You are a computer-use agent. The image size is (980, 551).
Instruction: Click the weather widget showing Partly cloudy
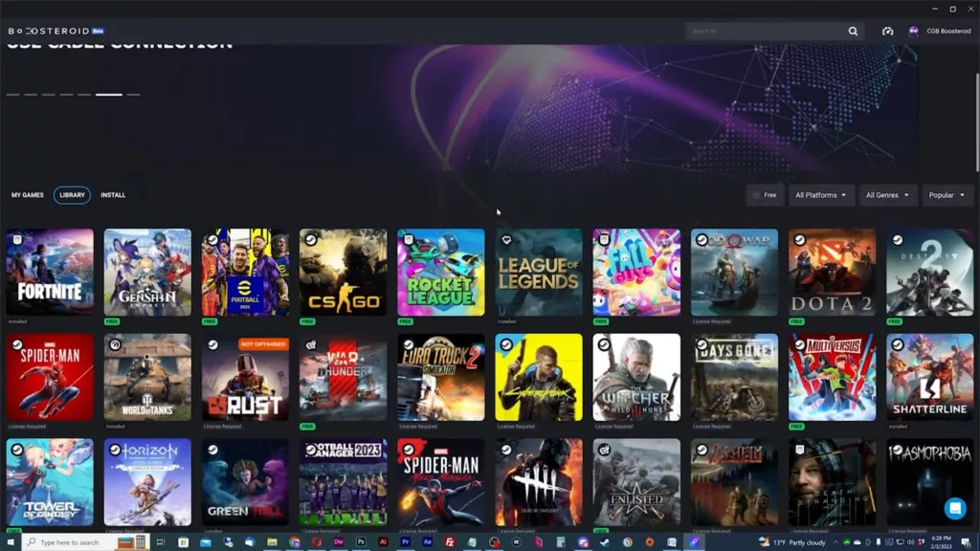792,542
